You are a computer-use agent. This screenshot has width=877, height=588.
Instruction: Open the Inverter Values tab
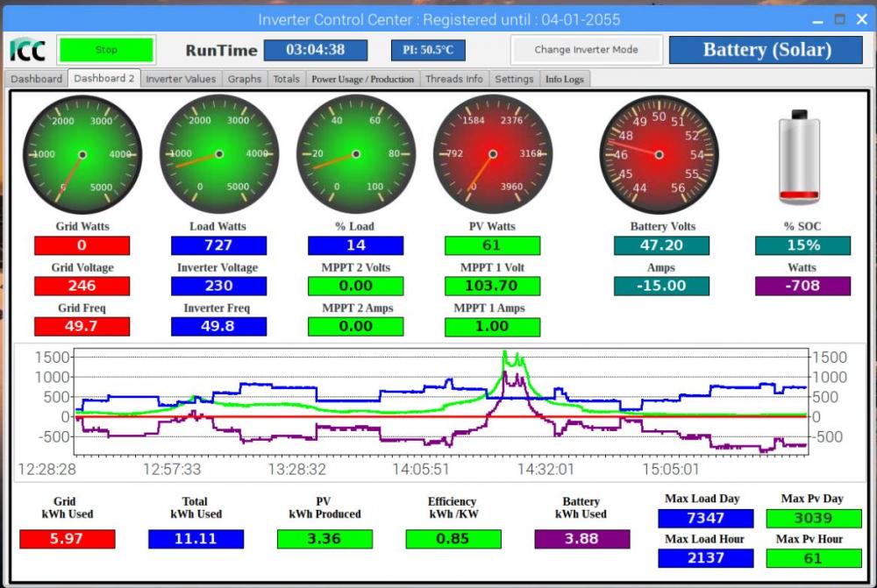pos(181,79)
